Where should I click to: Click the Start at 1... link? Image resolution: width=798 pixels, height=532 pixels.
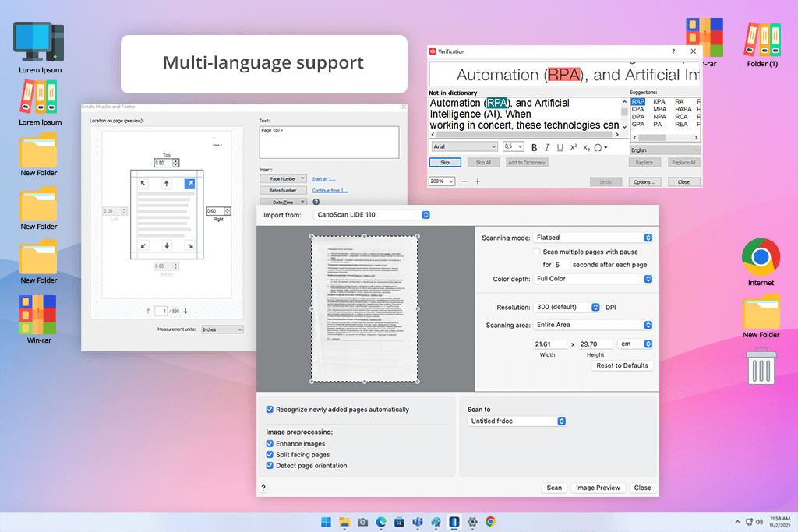pos(323,179)
